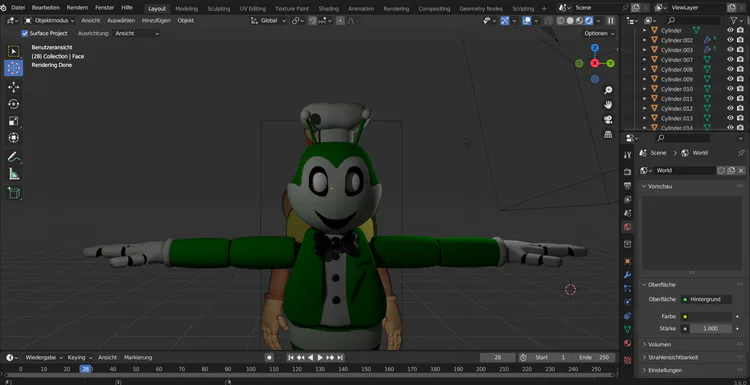Image resolution: width=750 pixels, height=385 pixels.
Task: Open the Scene properties tab
Action: (628, 213)
